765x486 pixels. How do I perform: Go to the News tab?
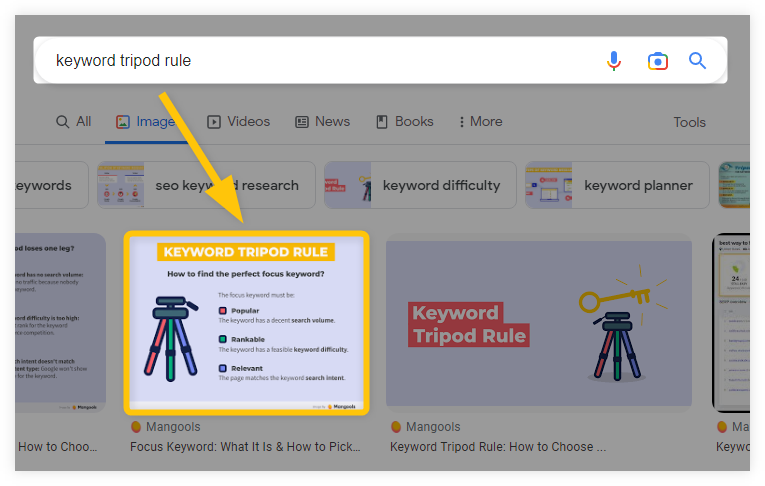pyautogui.click(x=322, y=122)
